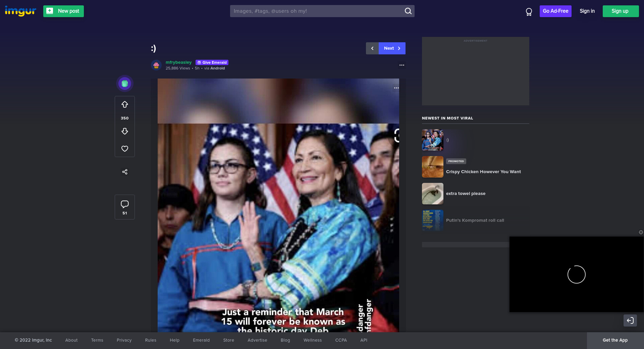Screen dimensions: 644x349
Task: Click the green emerald accolade circle
Action: 125,84
